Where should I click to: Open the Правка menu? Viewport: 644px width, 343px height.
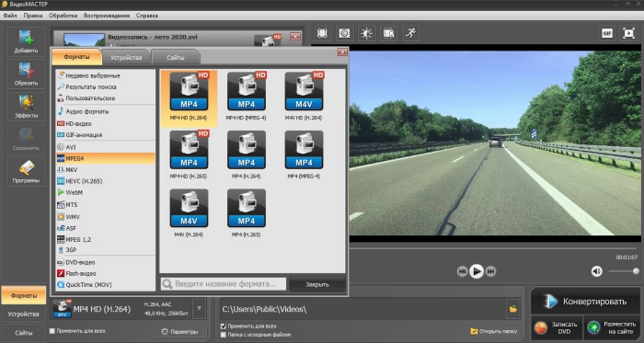(x=33, y=16)
